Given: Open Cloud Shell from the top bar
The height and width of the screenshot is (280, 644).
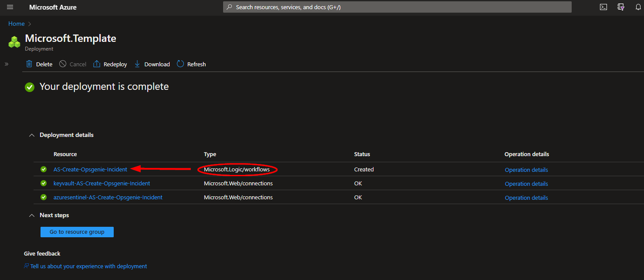Looking at the screenshot, I should pyautogui.click(x=603, y=7).
